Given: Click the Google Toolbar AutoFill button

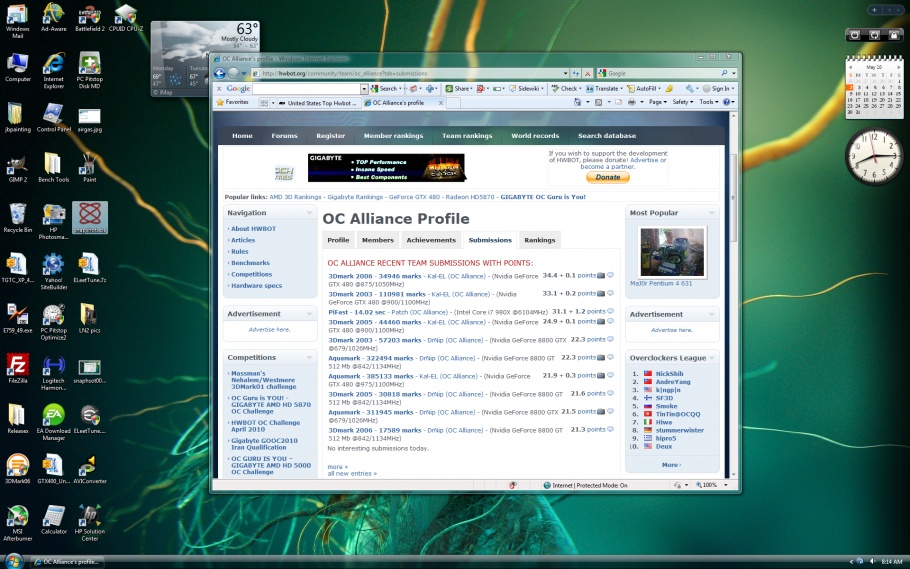Looking at the screenshot, I should coord(643,88).
